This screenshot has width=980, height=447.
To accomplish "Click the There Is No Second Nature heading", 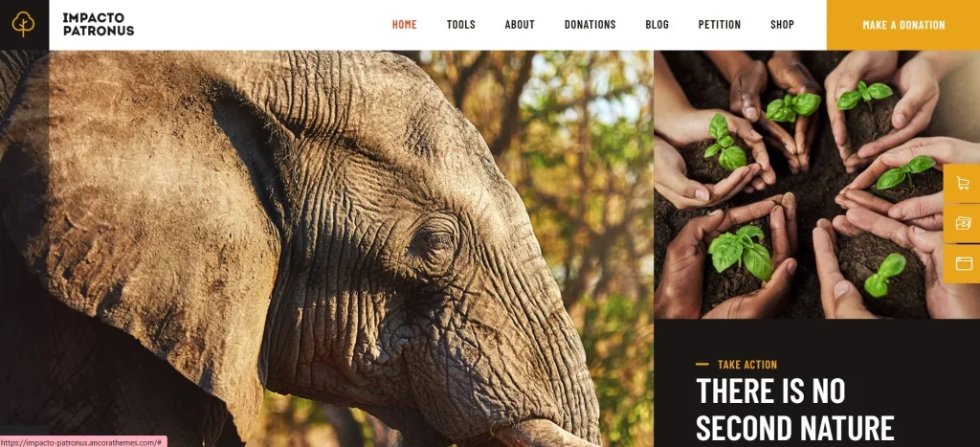I will click(x=794, y=410).
